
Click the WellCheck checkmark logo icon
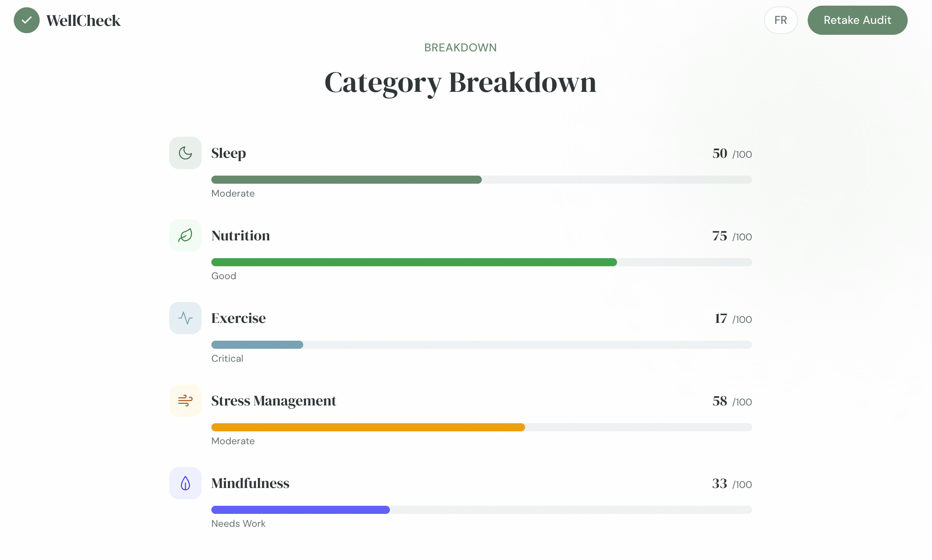pos(27,20)
